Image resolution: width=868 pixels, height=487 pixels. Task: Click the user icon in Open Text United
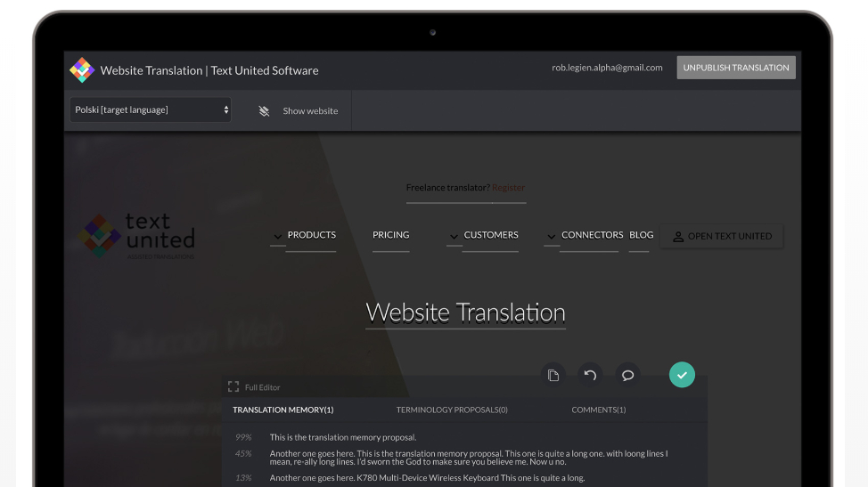pyautogui.click(x=677, y=237)
